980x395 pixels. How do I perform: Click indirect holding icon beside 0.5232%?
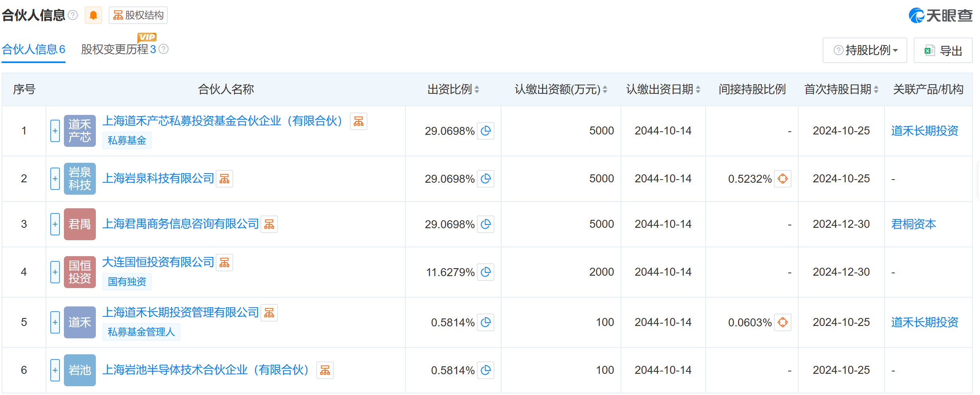(783, 179)
